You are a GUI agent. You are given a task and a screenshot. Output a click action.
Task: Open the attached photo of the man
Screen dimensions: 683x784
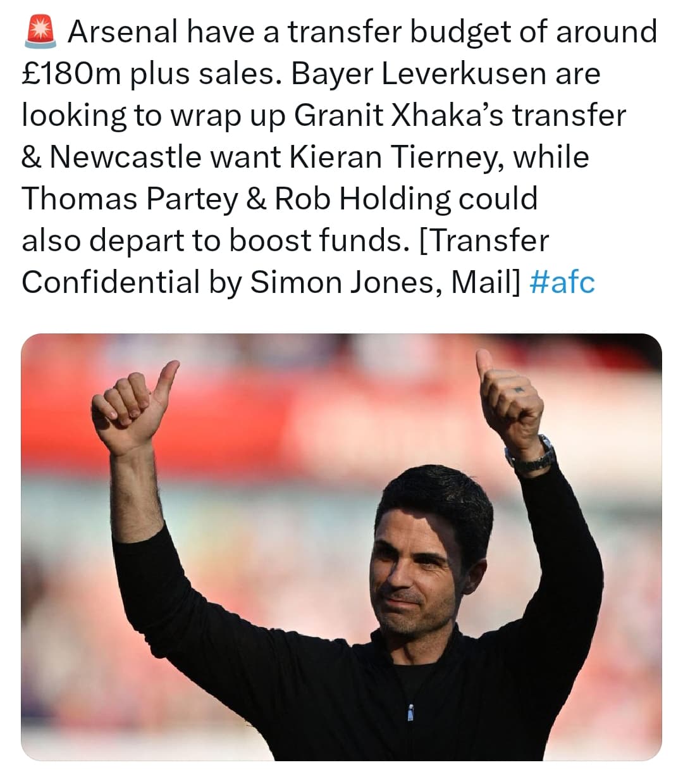pyautogui.click(x=341, y=547)
